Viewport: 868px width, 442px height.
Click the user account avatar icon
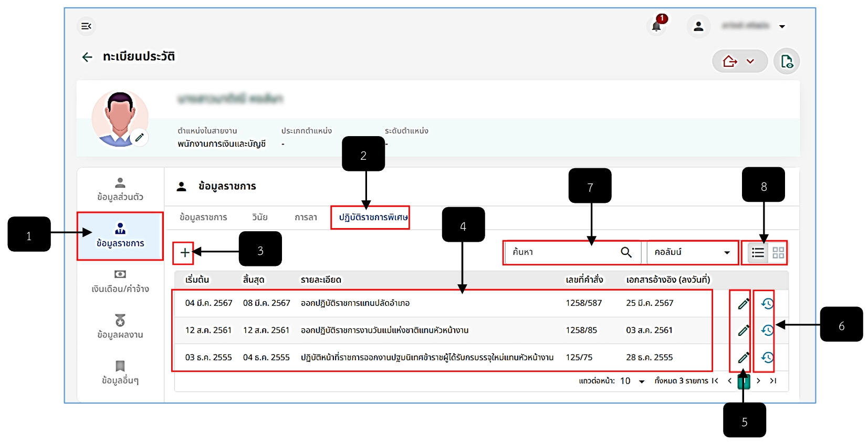pos(698,26)
